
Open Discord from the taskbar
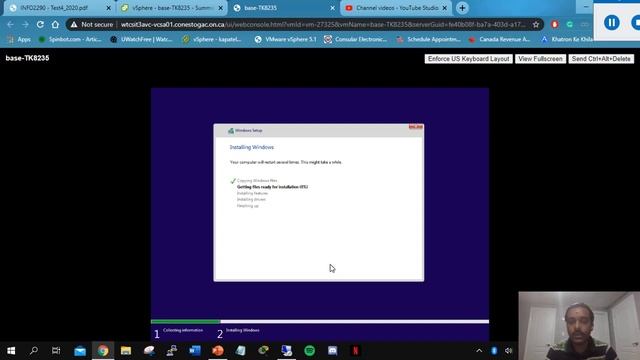(333, 350)
